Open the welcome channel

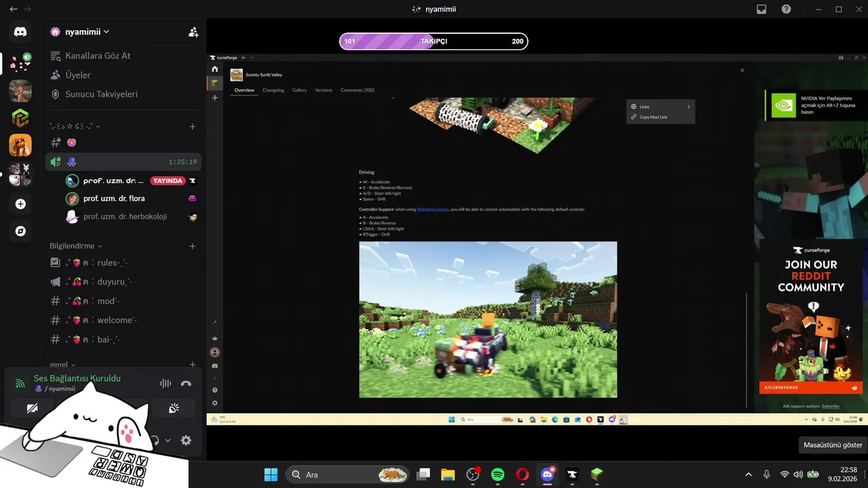(x=125, y=320)
